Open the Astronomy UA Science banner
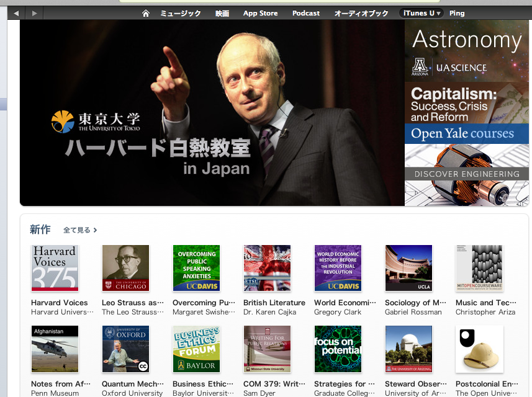Viewport: 532px width, 397px height. click(x=467, y=51)
